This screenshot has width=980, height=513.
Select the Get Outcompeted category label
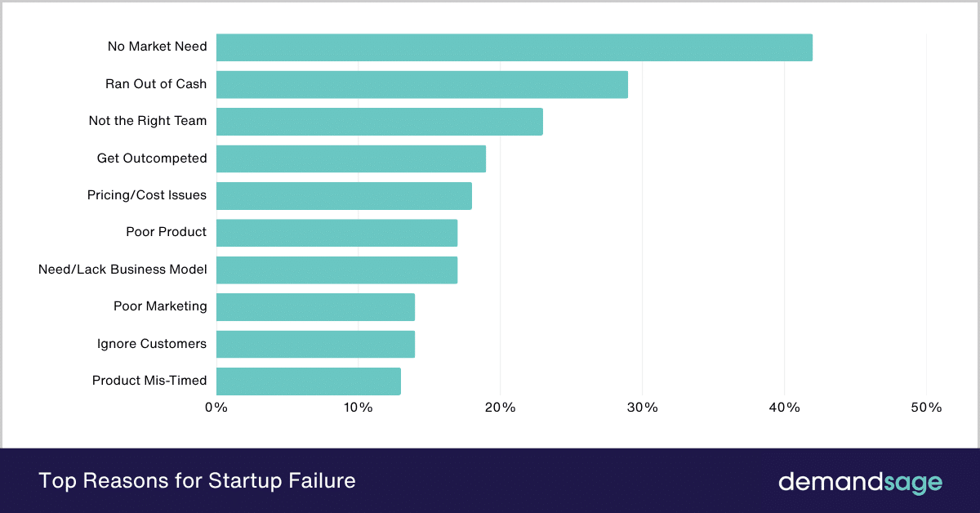pyautogui.click(x=152, y=158)
